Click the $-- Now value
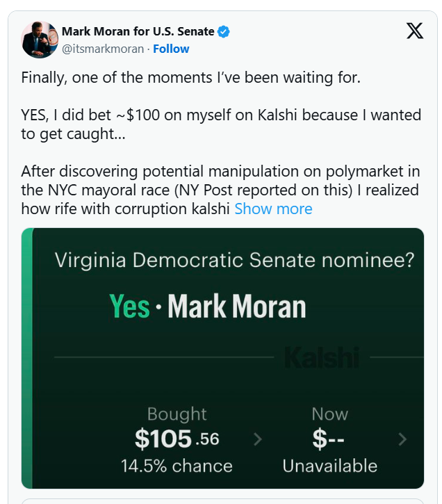 coord(329,439)
